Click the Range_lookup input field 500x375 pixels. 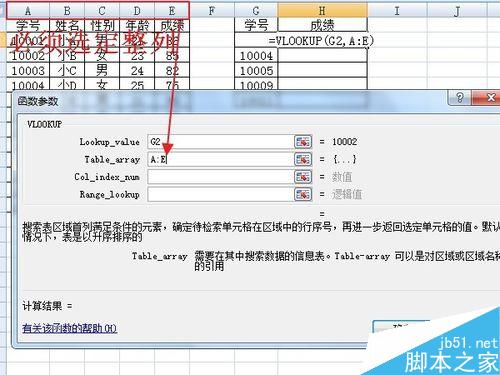(x=220, y=194)
